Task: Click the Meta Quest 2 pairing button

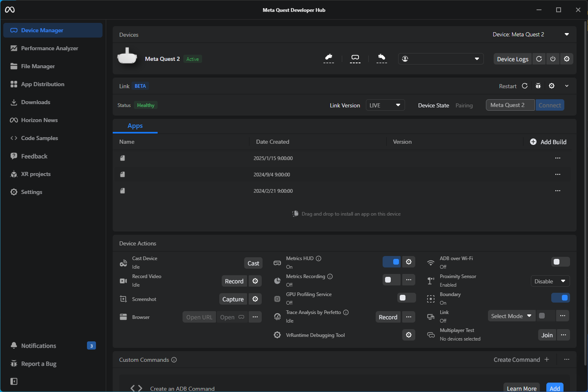Action: click(510, 105)
